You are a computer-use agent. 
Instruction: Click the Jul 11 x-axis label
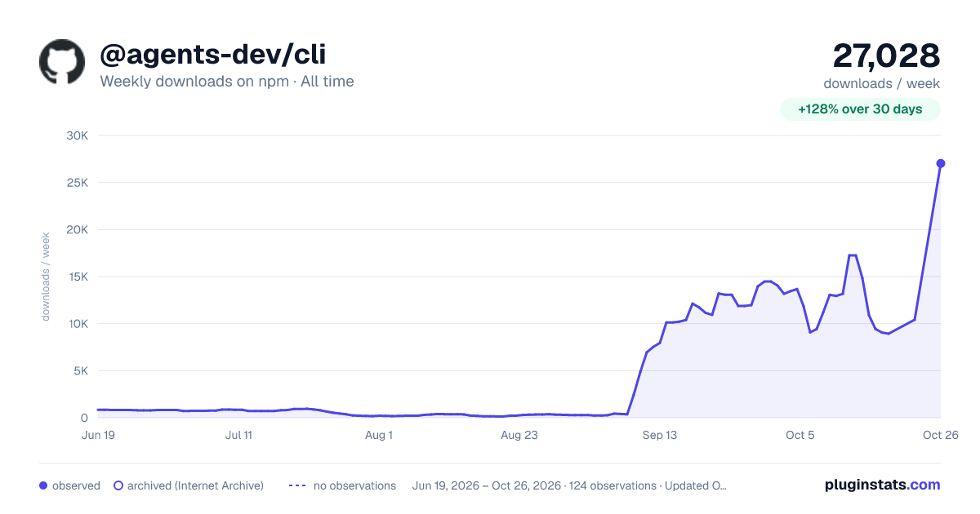[238, 435]
